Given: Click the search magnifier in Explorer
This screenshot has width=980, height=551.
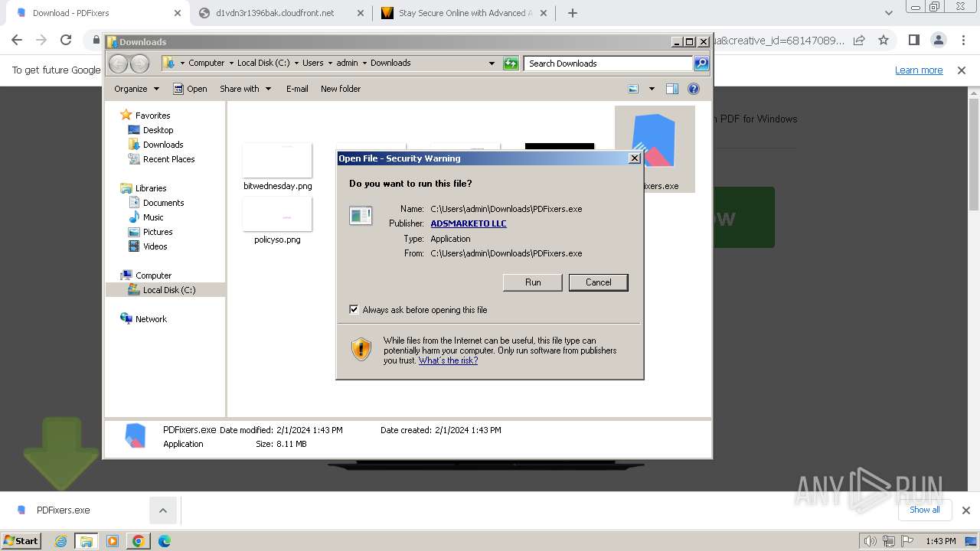Looking at the screenshot, I should click(x=701, y=64).
